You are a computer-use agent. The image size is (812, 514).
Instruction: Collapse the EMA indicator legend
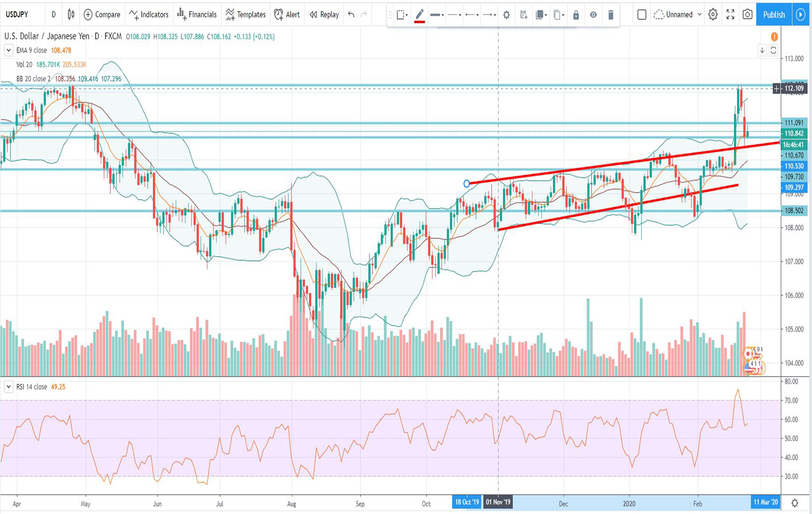(8, 50)
